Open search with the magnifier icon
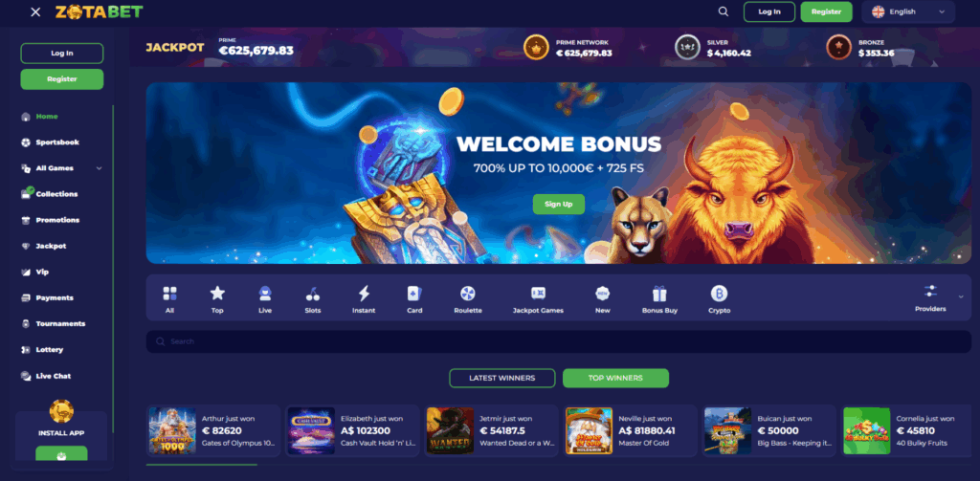 724,11
